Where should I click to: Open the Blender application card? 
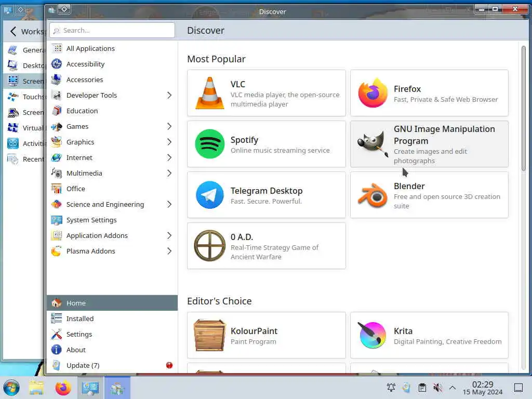point(429,195)
